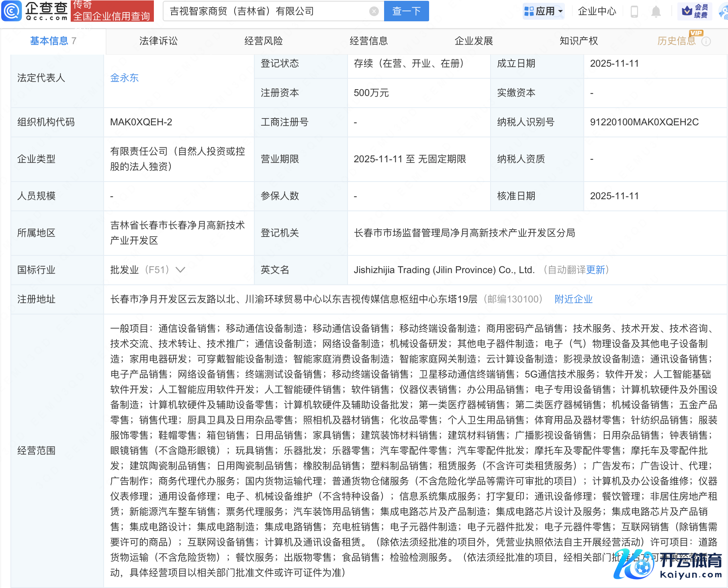The image size is (728, 588).
Task: Click the 会员续费 crown icon
Action: tap(687, 11)
